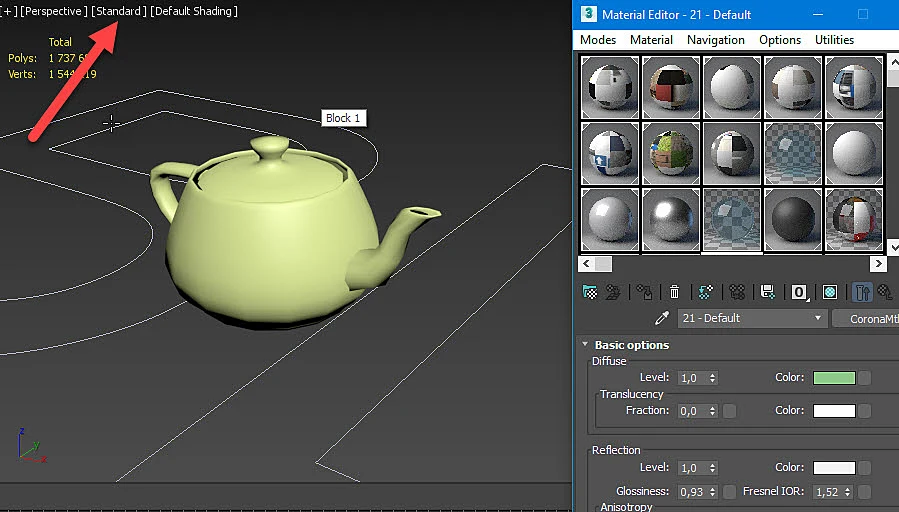
Task: Toggle the Show End Result button
Action: (862, 292)
